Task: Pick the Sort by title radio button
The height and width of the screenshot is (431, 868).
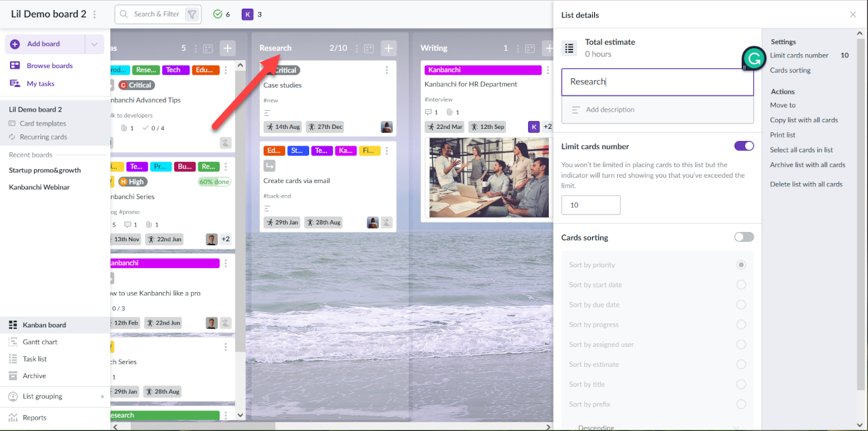Action: (x=741, y=385)
